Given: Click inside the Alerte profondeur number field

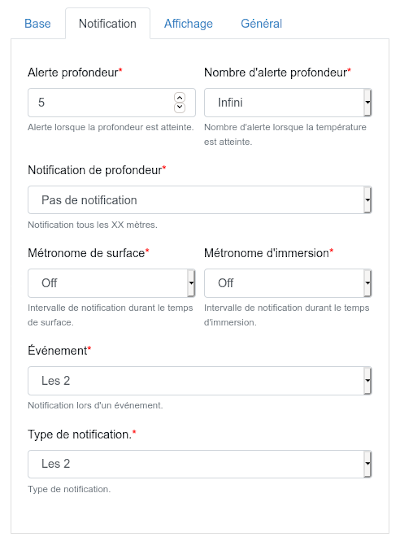Looking at the screenshot, I should (x=111, y=102).
